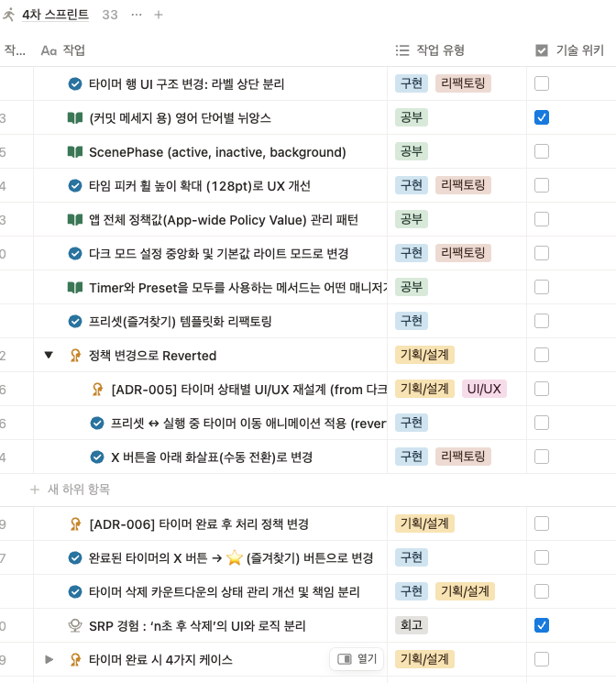Click the head icon next to [ADR-006] row
Image resolution: width=616 pixels, height=683 pixels.
(x=75, y=524)
